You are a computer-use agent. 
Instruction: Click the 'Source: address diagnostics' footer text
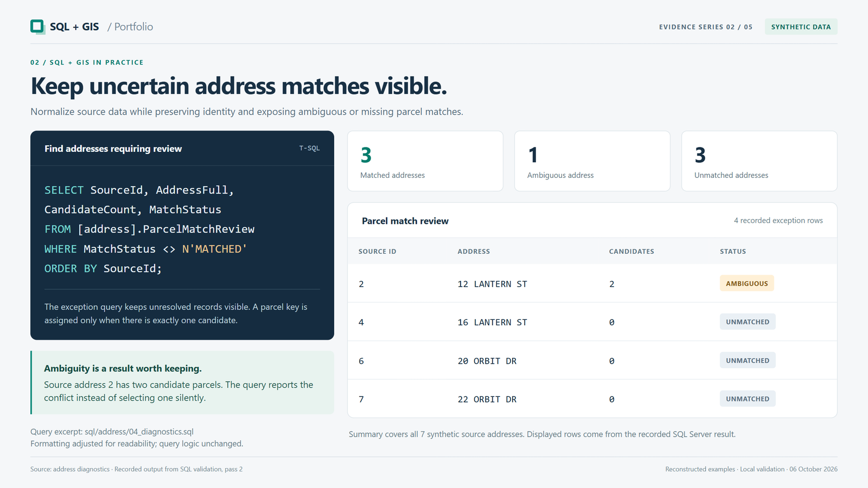tap(70, 470)
